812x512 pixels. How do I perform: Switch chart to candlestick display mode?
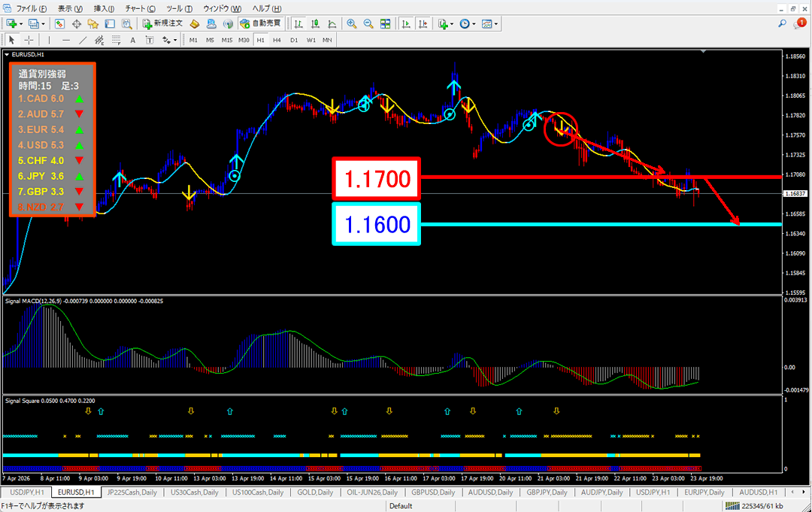click(317, 23)
